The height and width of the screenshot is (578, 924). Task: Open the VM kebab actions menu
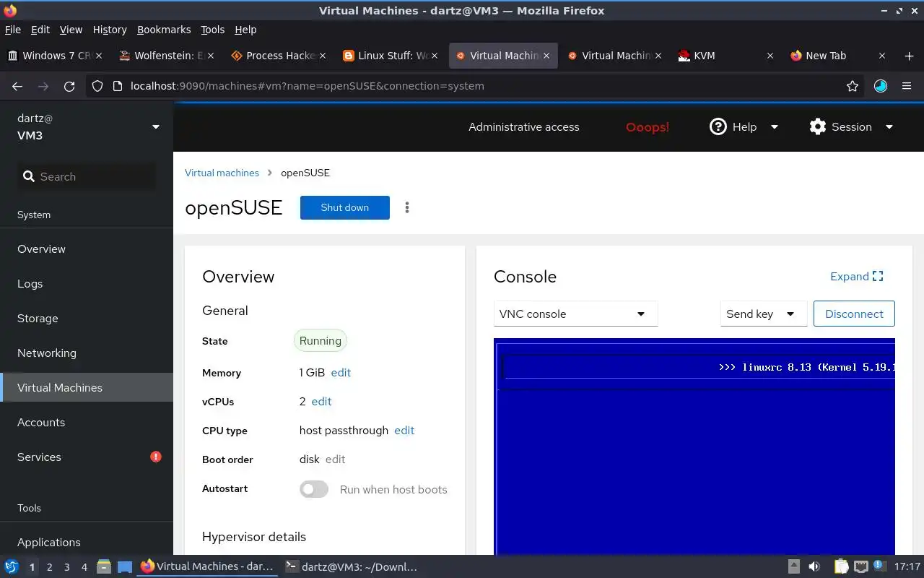(407, 207)
